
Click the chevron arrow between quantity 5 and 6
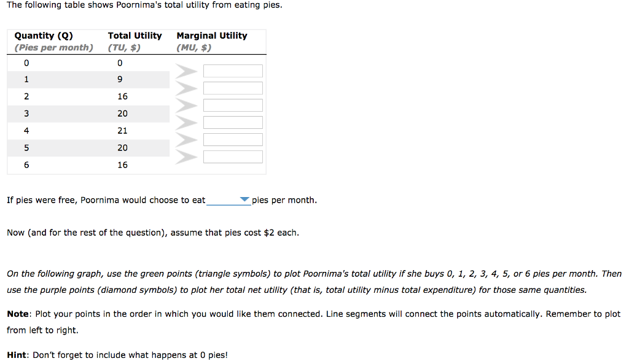[188, 157]
